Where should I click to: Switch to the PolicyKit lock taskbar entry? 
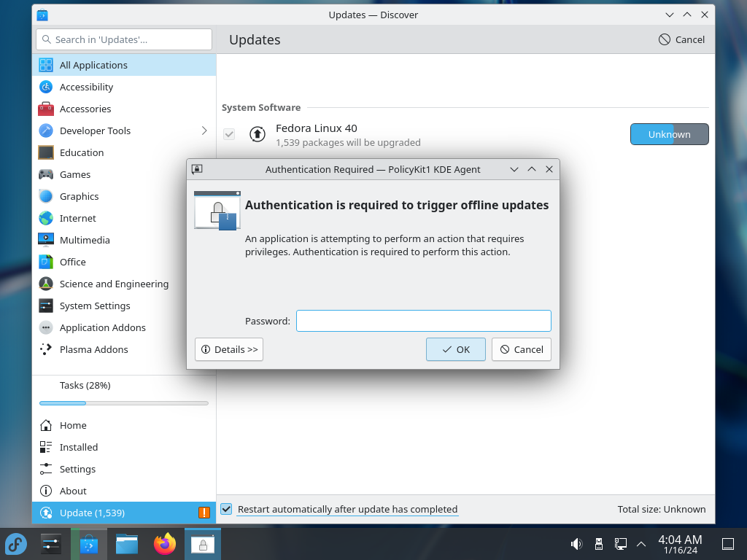tap(203, 544)
